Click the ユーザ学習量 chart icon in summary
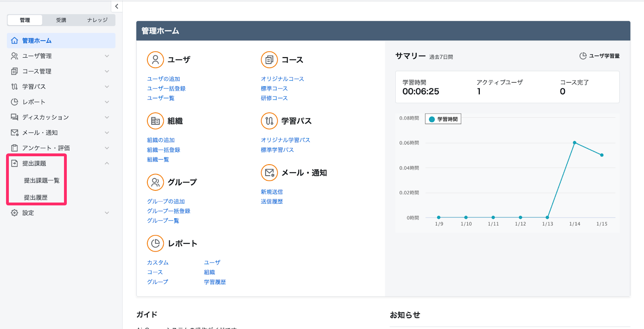This screenshot has width=644, height=329. click(583, 56)
